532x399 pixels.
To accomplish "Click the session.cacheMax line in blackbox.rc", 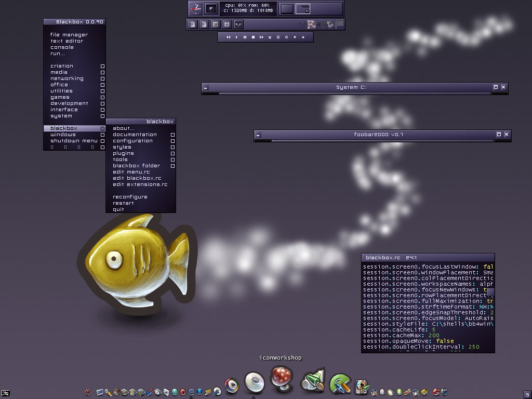I will (x=401, y=335).
